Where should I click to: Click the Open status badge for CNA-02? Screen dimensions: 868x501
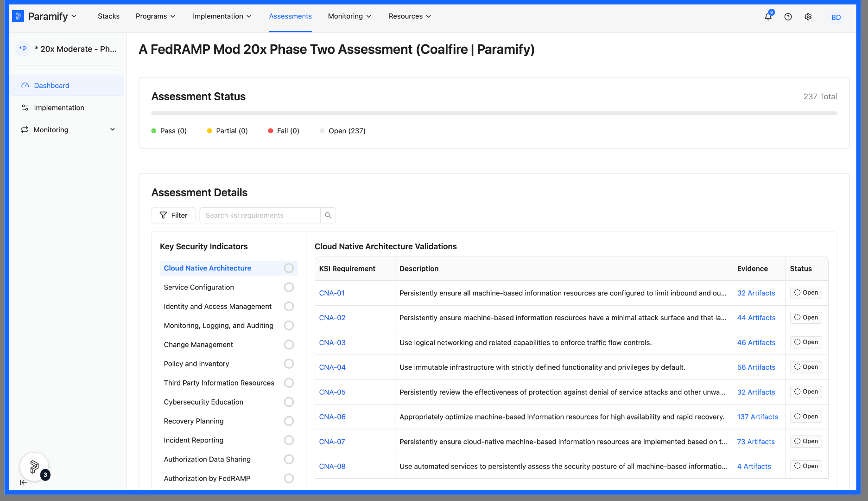point(806,317)
